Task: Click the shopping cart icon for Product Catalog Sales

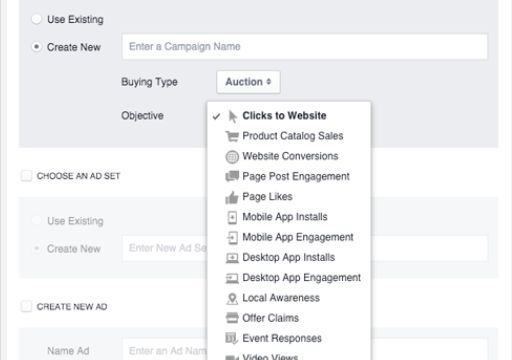Action: [x=232, y=136]
